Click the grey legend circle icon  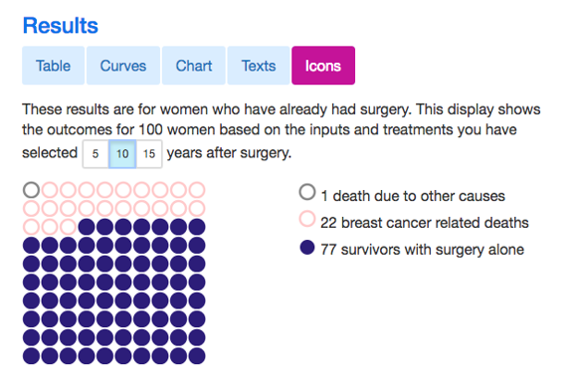(307, 192)
